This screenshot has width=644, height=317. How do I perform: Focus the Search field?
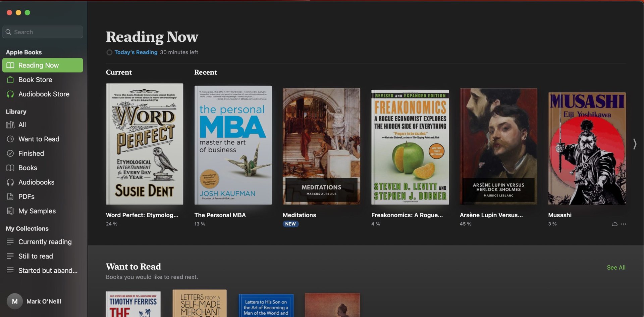pyautogui.click(x=43, y=32)
